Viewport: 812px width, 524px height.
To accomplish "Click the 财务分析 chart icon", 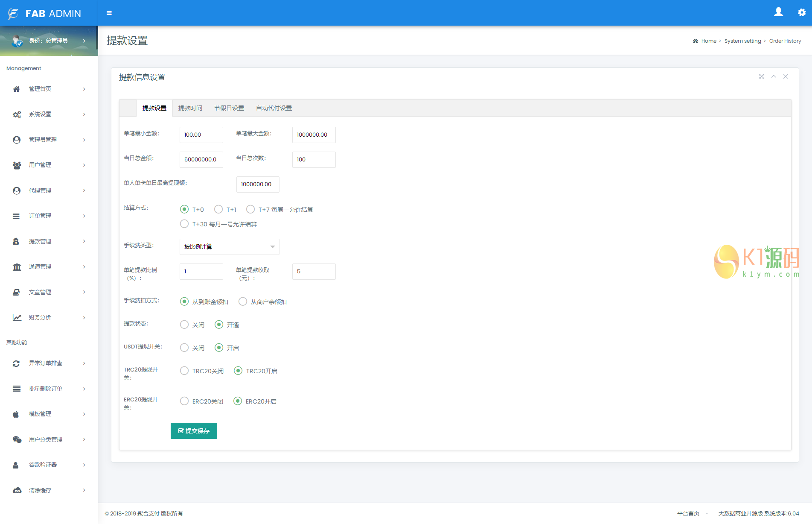I will [x=17, y=317].
